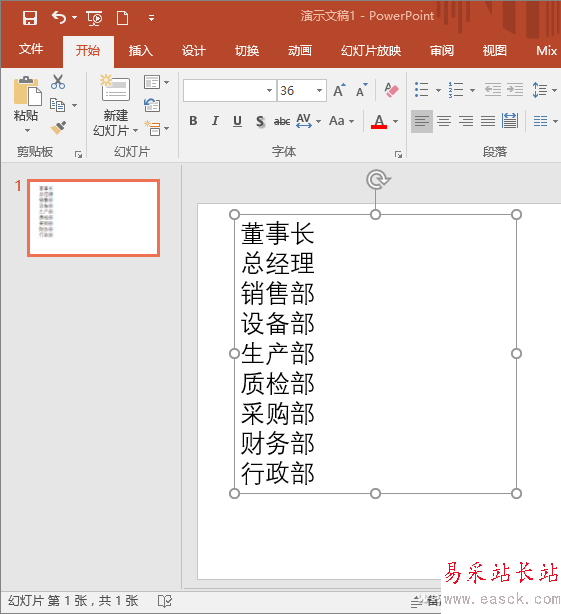The image size is (561, 614).
Task: Click slide count 幻灯片 第 1 张 status
Action: coord(73,601)
